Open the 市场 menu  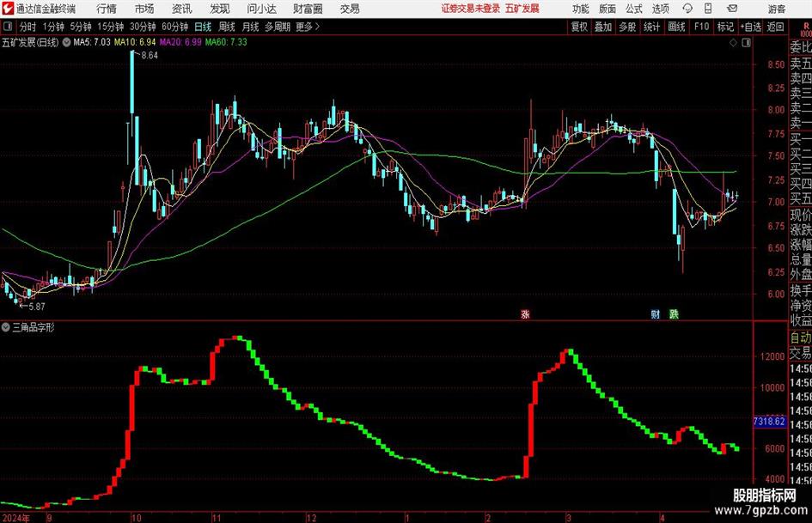tap(144, 9)
